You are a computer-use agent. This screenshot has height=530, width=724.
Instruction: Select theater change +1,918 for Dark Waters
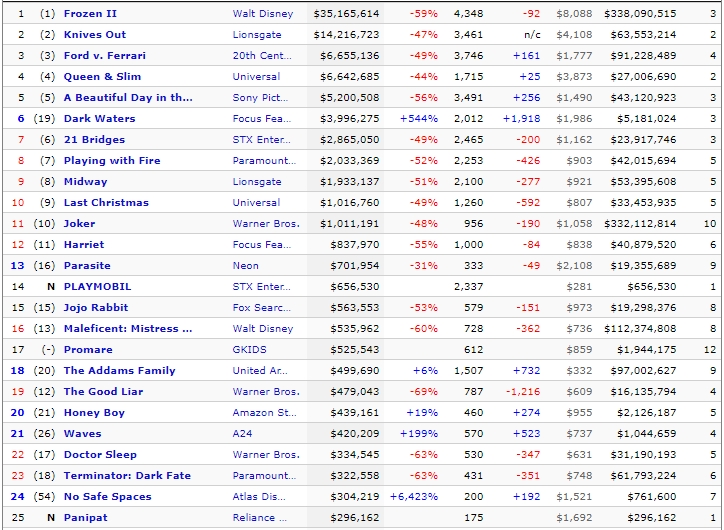[x=521, y=119]
